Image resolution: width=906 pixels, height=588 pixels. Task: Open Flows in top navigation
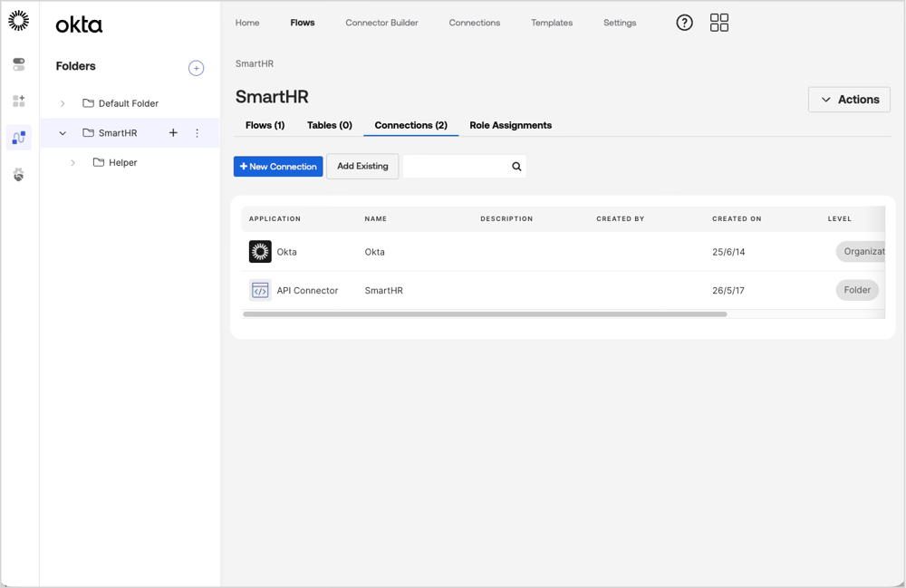303,23
